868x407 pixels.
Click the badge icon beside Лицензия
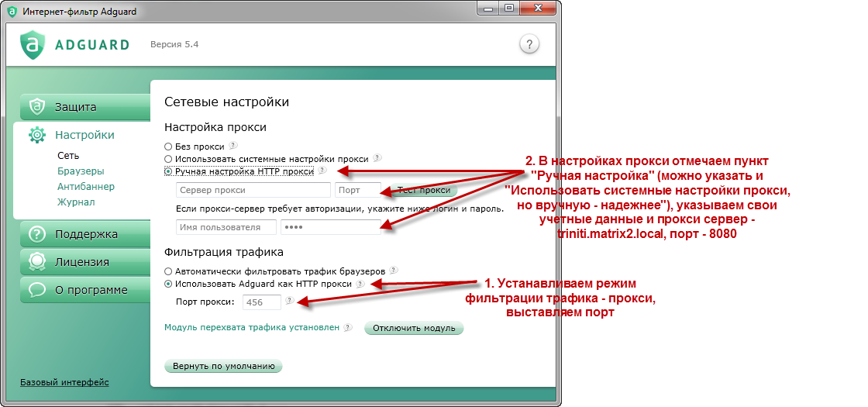37,261
